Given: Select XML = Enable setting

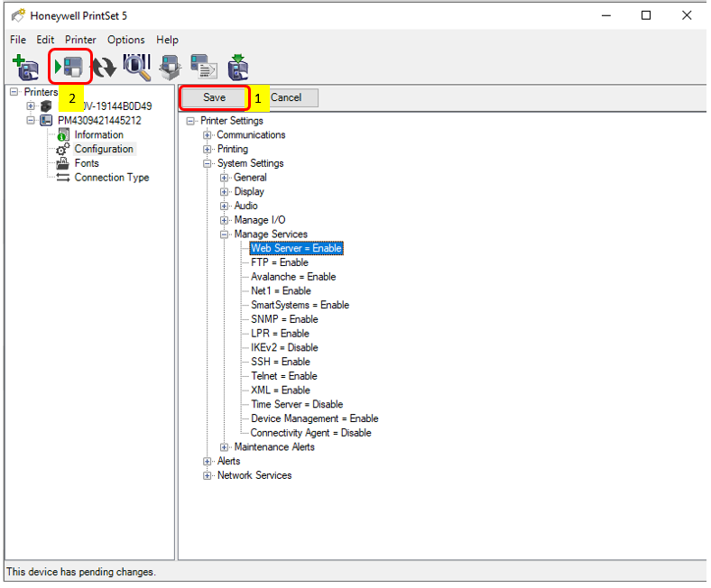Looking at the screenshot, I should pos(281,390).
